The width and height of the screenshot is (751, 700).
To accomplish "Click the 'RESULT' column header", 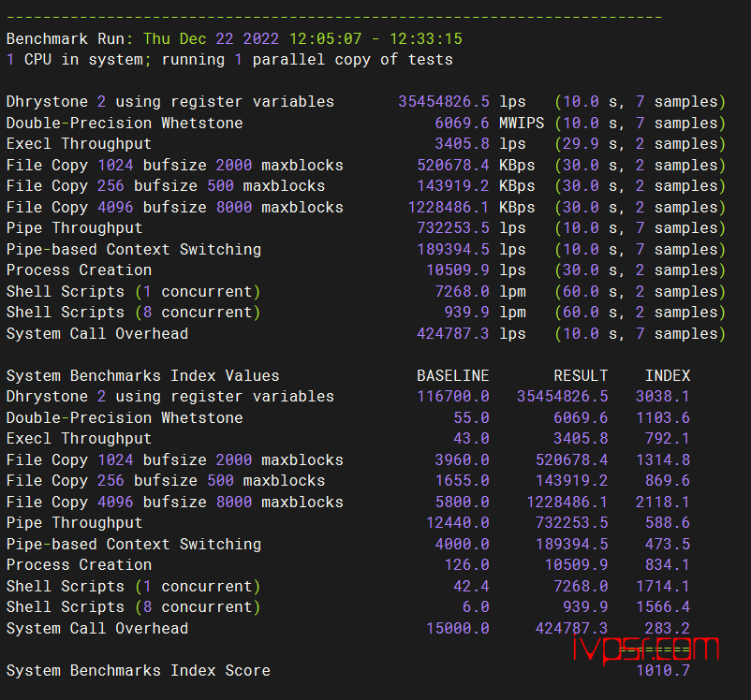I will (581, 376).
